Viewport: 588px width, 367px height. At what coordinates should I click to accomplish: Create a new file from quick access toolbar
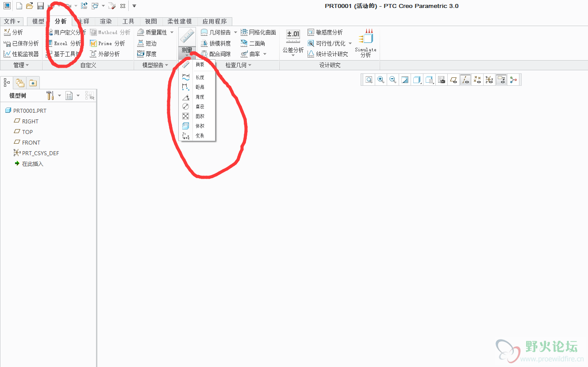[19, 6]
